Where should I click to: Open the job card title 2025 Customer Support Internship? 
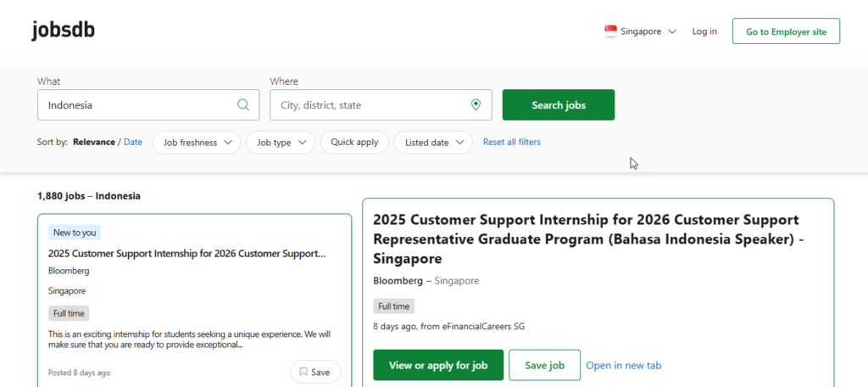coord(187,254)
